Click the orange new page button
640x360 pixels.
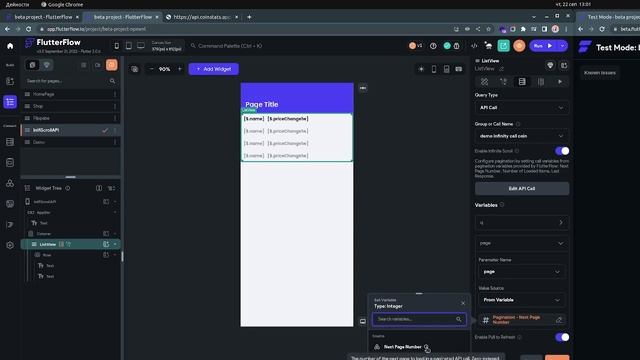(111, 65)
